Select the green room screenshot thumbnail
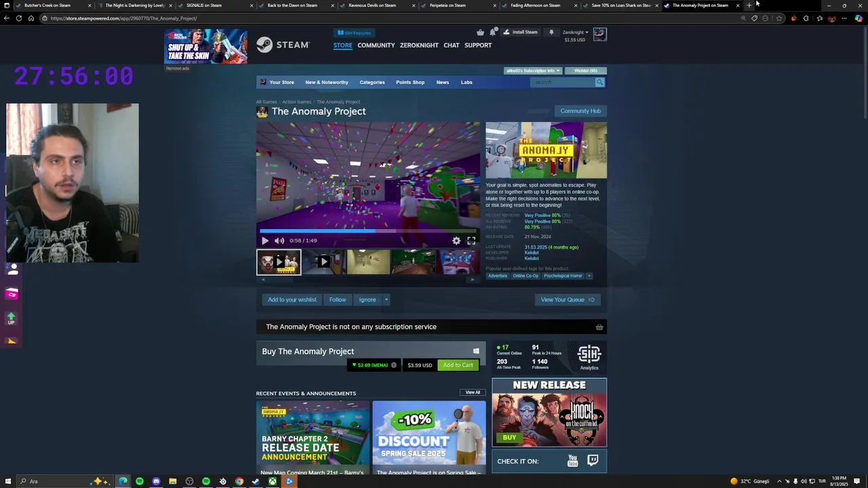868x488 pixels. point(413,262)
